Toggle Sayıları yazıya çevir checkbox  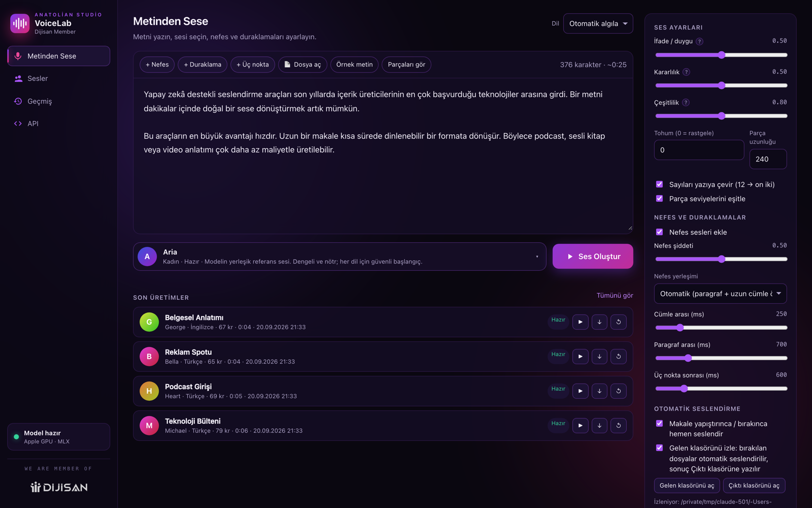pos(659,184)
